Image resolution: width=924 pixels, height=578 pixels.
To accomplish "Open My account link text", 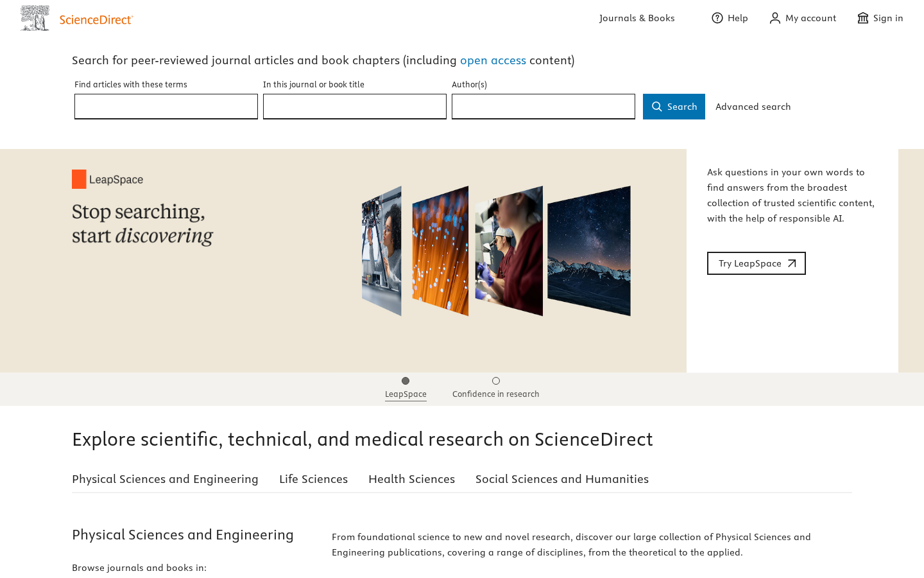I will tap(811, 18).
